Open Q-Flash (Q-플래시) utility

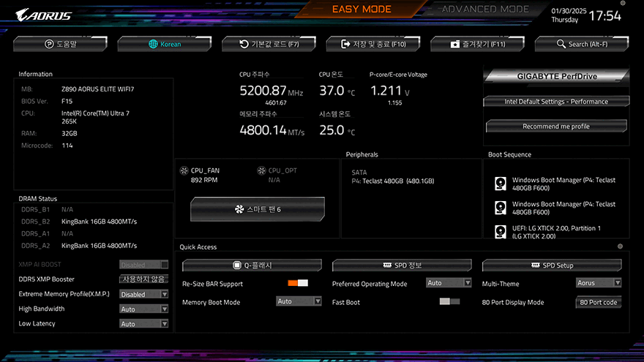(x=252, y=265)
